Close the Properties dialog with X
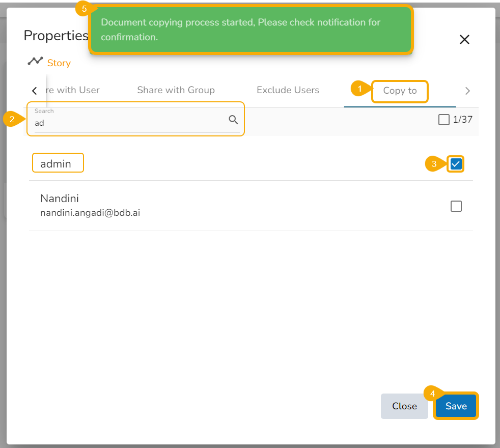 click(464, 40)
